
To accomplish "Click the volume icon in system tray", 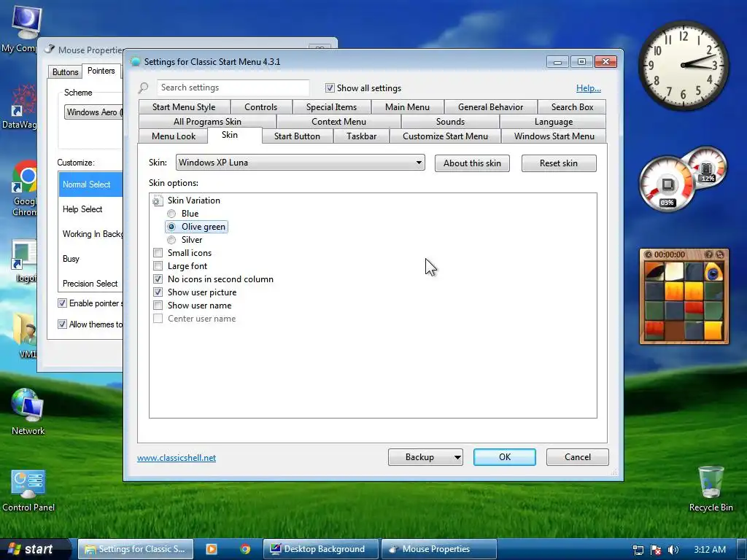I will 673,550.
